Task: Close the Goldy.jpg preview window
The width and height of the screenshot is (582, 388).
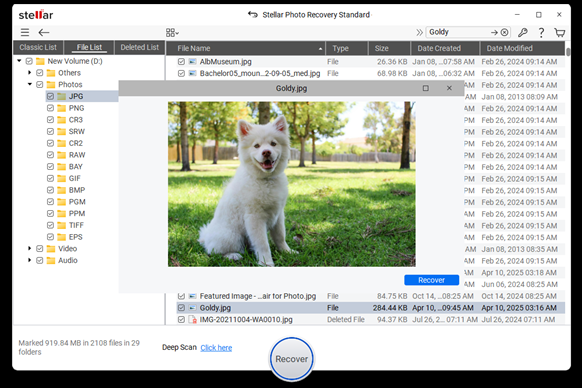Action: click(449, 88)
